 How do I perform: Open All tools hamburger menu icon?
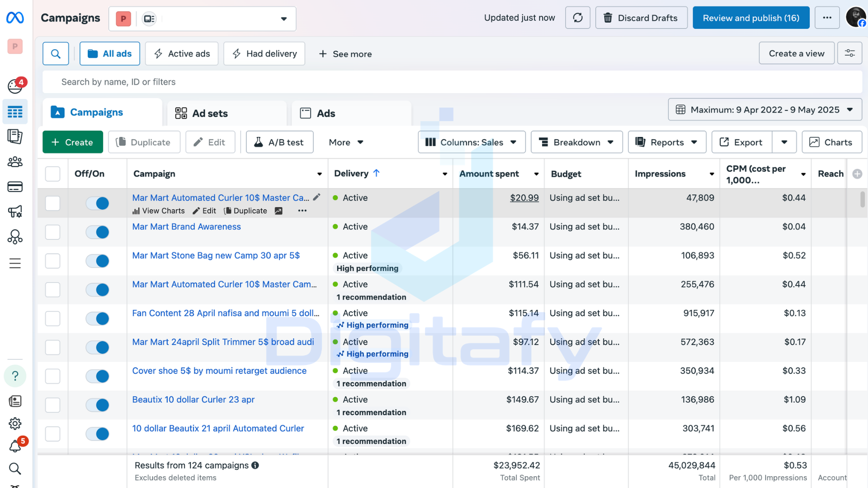coord(15,263)
